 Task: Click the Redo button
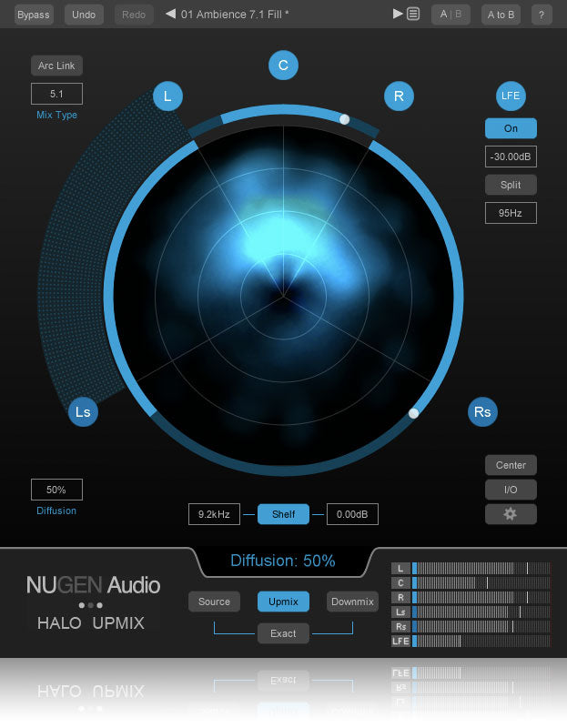pos(134,15)
